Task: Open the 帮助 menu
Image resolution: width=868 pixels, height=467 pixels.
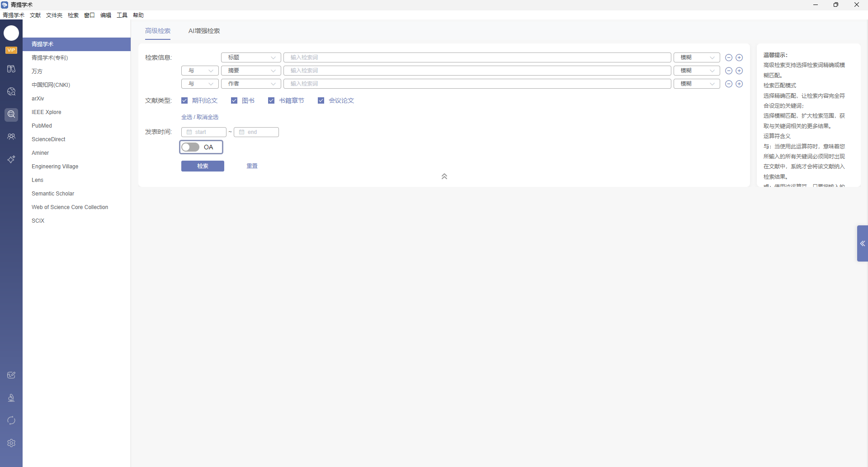Action: pos(138,15)
